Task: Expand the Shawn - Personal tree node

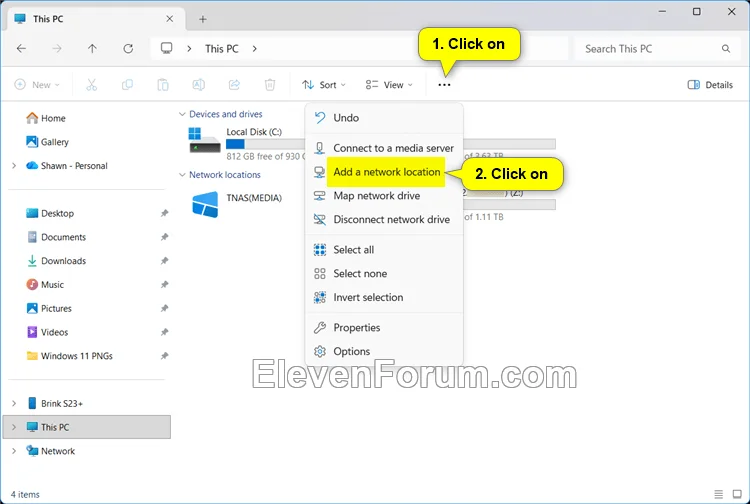Action: pos(14,166)
